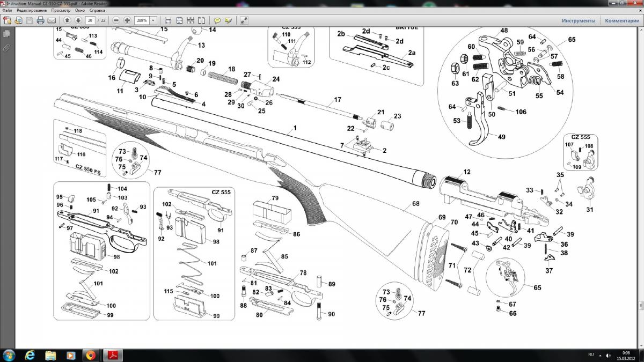Toggle read mode fullscreen icon
Image resolution: width=644 pixels, height=362 pixels.
click(244, 20)
